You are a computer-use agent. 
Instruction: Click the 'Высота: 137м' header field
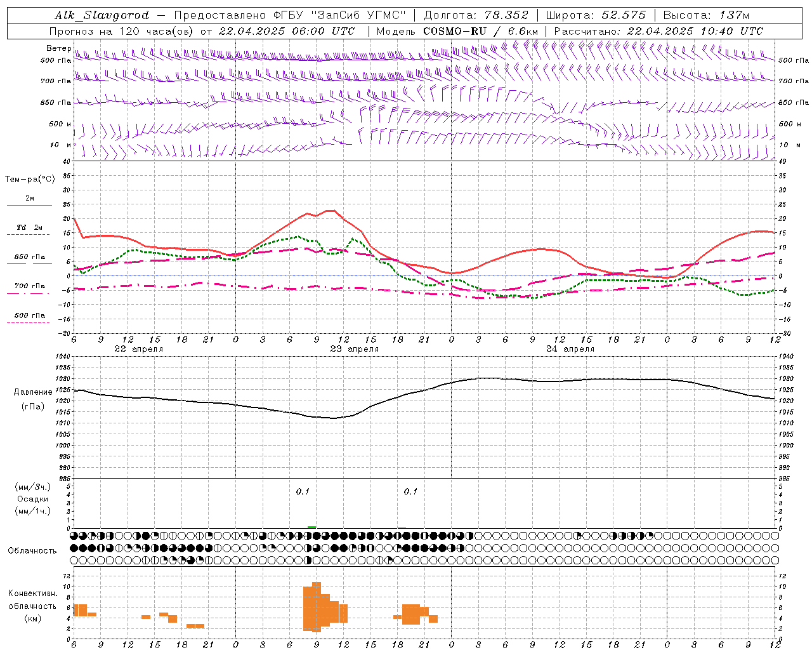(x=706, y=15)
